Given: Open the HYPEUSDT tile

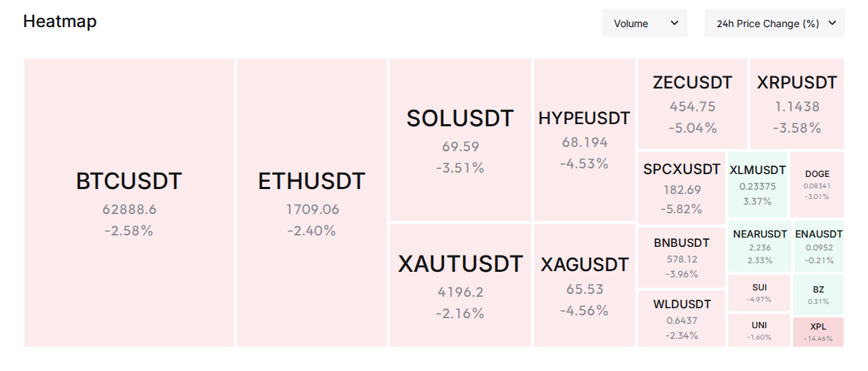Looking at the screenshot, I should tap(585, 140).
